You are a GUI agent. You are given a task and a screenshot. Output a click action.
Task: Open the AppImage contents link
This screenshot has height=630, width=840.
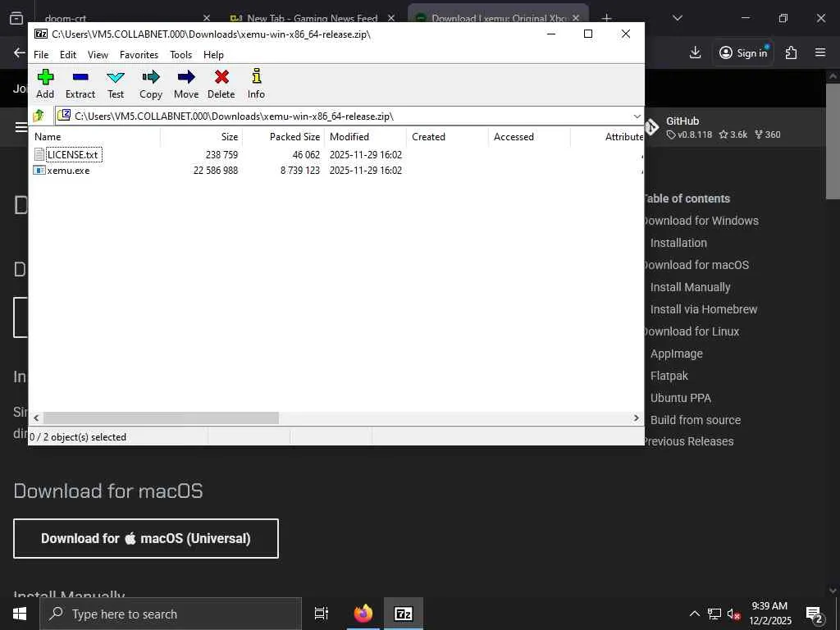point(676,354)
